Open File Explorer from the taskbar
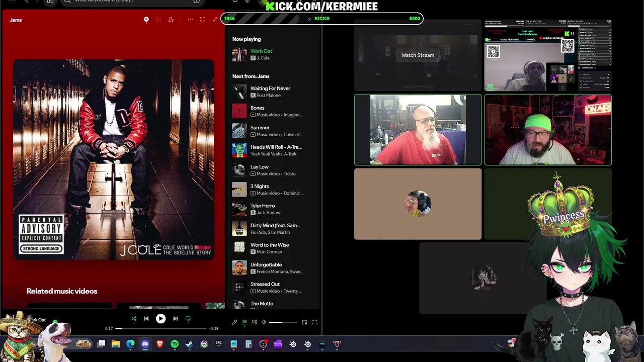644x362 pixels. (116, 344)
